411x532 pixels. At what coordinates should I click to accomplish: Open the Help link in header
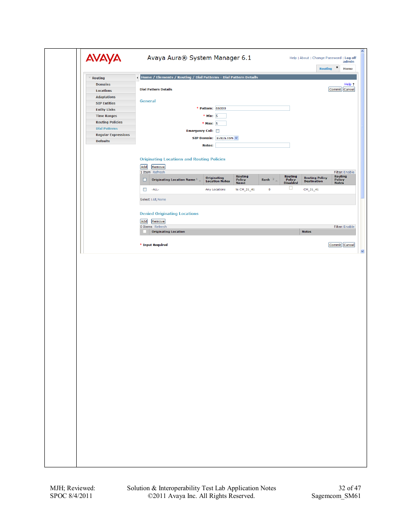click(x=293, y=58)
